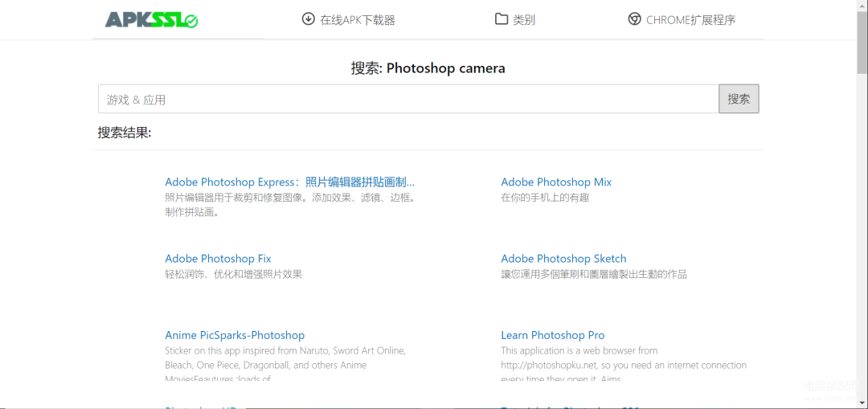The image size is (868, 409).
Task: Click the APKSSL logo
Action: pos(152,20)
